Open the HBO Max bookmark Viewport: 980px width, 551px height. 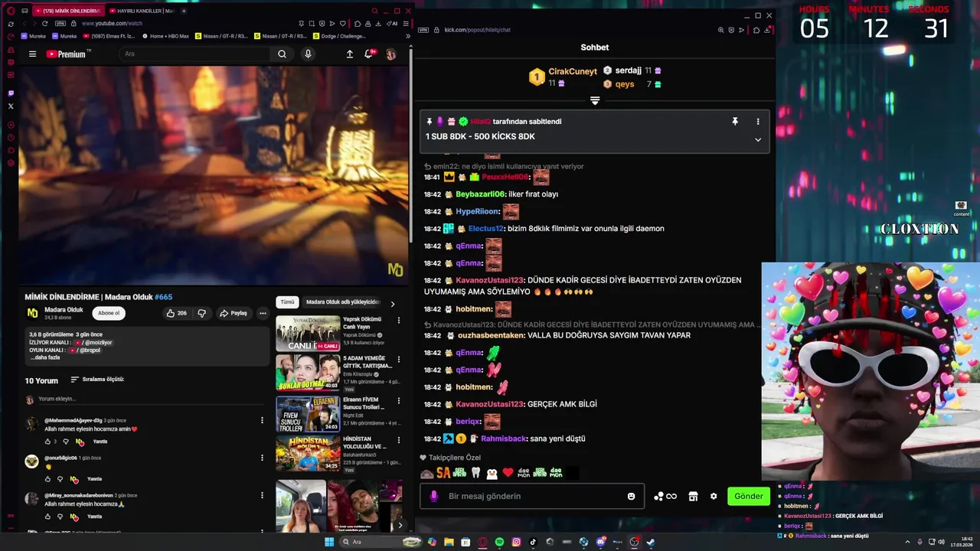click(x=164, y=36)
